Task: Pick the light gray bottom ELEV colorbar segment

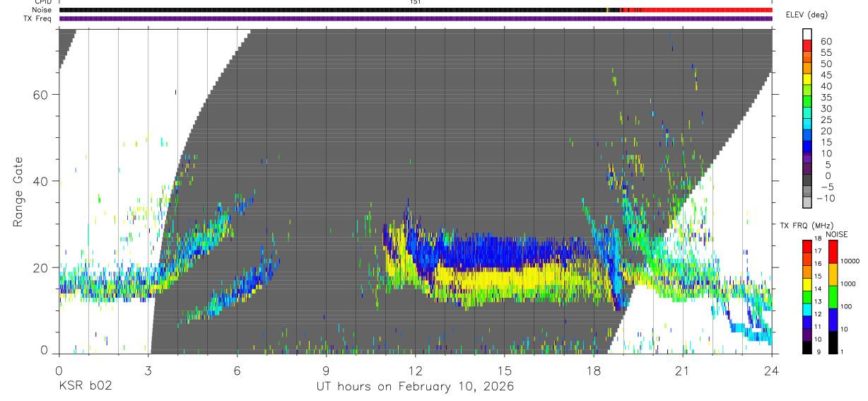Action: (807, 202)
